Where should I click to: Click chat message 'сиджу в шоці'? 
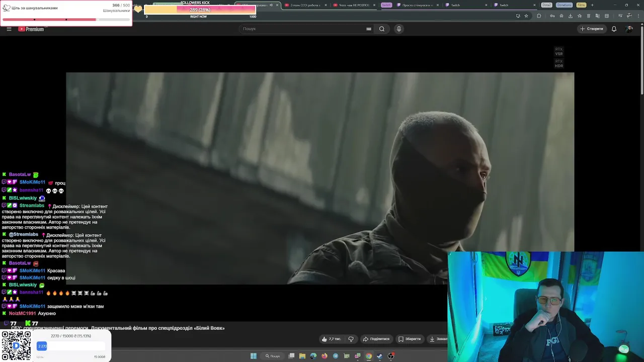[x=61, y=278]
